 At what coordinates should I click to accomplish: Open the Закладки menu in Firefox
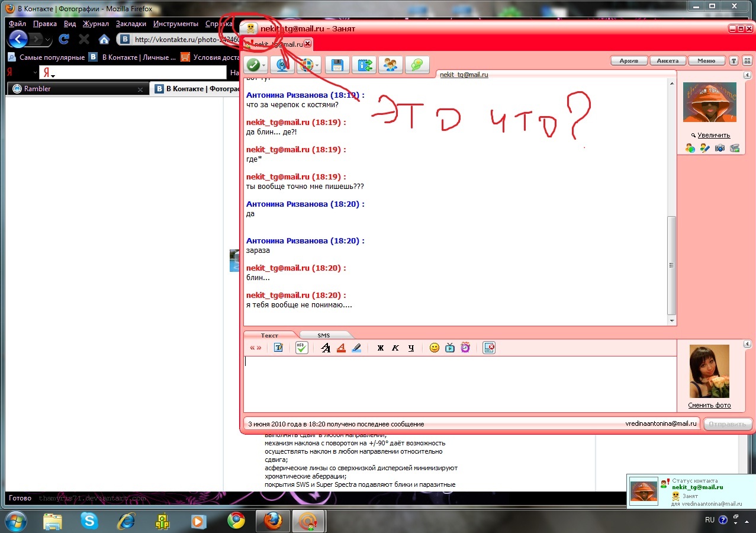131,24
